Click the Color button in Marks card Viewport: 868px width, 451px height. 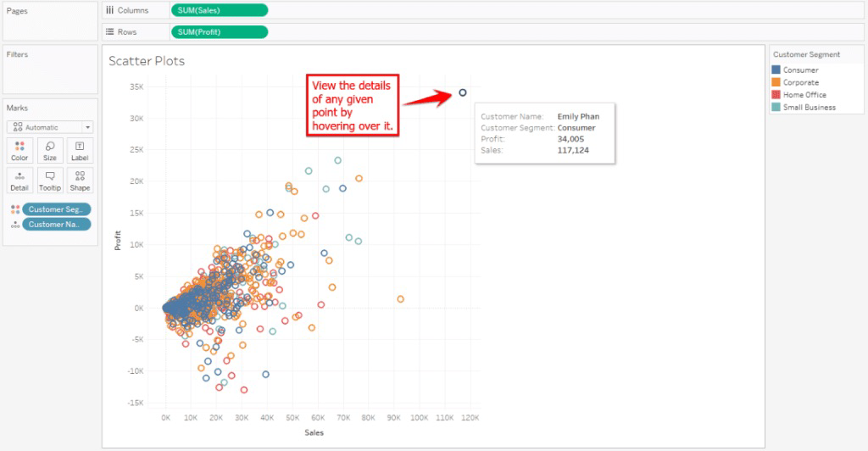(x=19, y=151)
